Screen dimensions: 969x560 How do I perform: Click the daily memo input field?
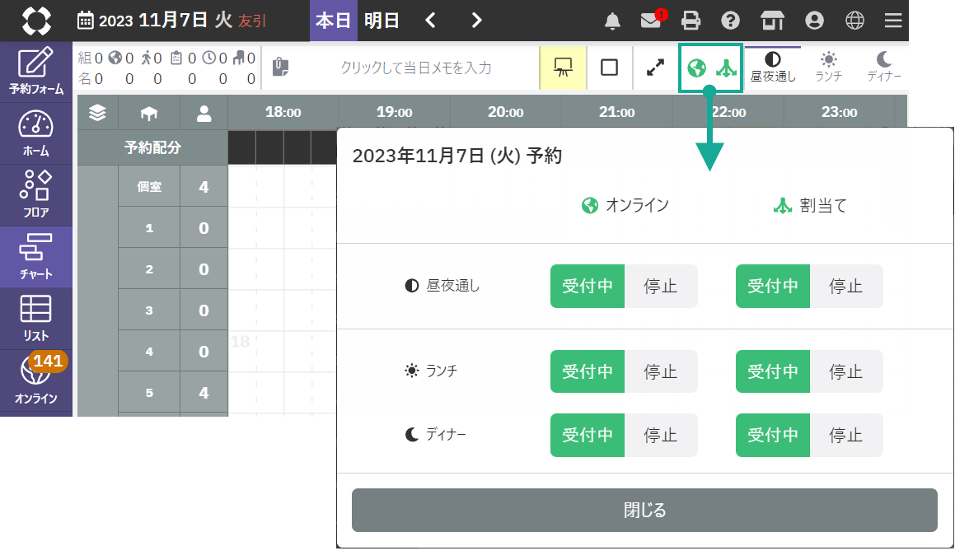[416, 68]
